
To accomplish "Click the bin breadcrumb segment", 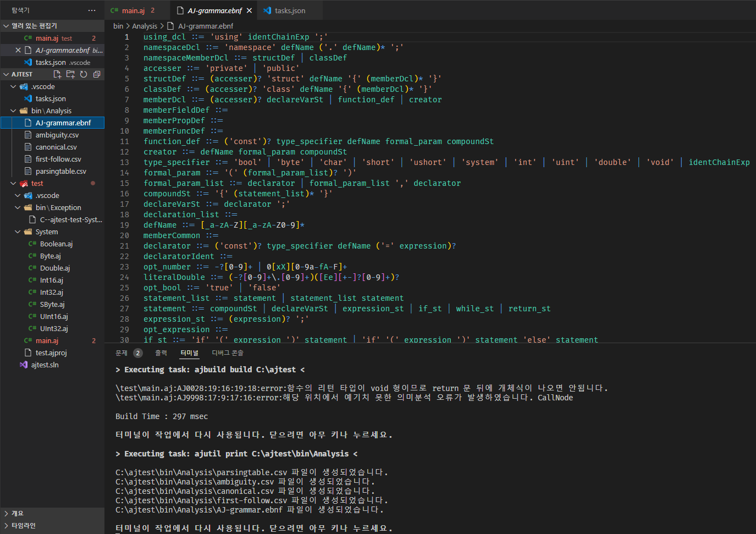I will tap(118, 26).
